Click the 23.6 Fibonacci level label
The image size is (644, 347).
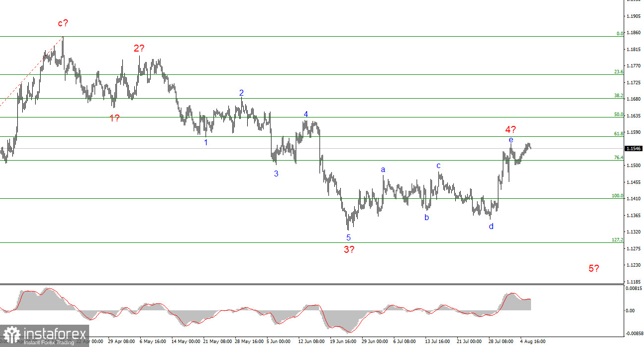tap(619, 72)
